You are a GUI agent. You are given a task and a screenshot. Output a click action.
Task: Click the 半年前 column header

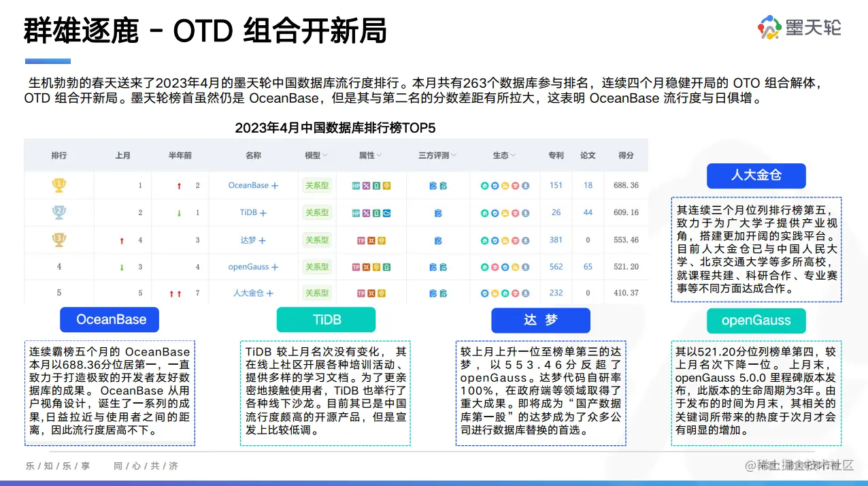pyautogui.click(x=180, y=155)
